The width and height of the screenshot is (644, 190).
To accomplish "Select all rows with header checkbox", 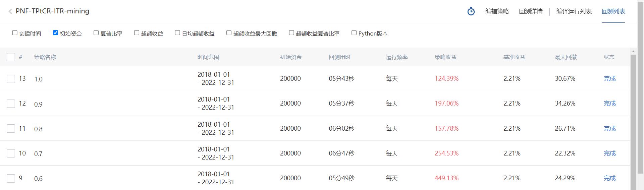I will tap(11, 57).
